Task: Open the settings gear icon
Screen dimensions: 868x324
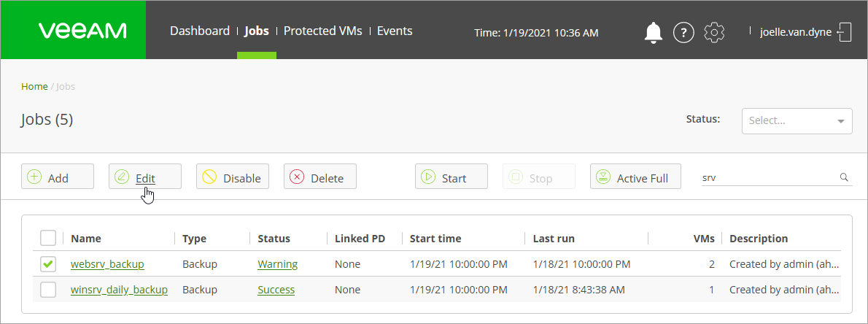Action: point(714,33)
